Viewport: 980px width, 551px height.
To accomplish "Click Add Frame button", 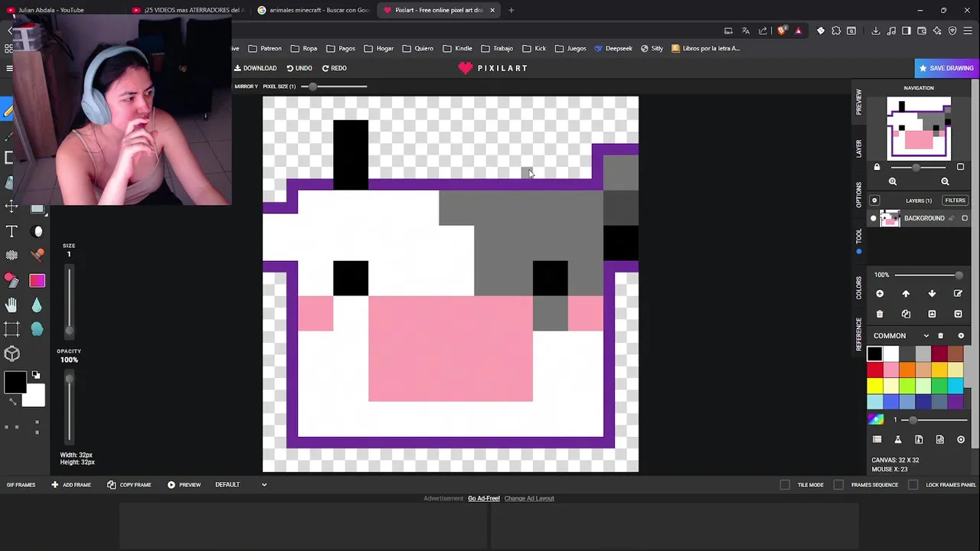I will pyautogui.click(x=71, y=484).
